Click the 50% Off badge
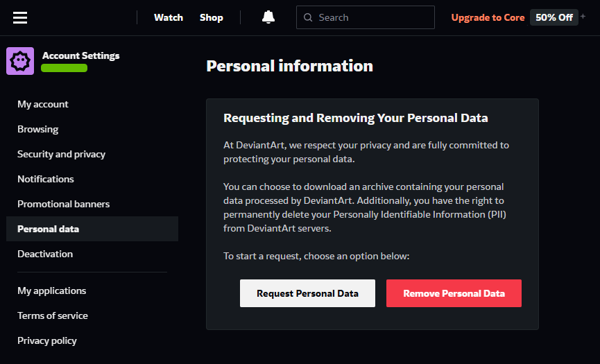Screen dimensions: 600x364 [554, 17]
